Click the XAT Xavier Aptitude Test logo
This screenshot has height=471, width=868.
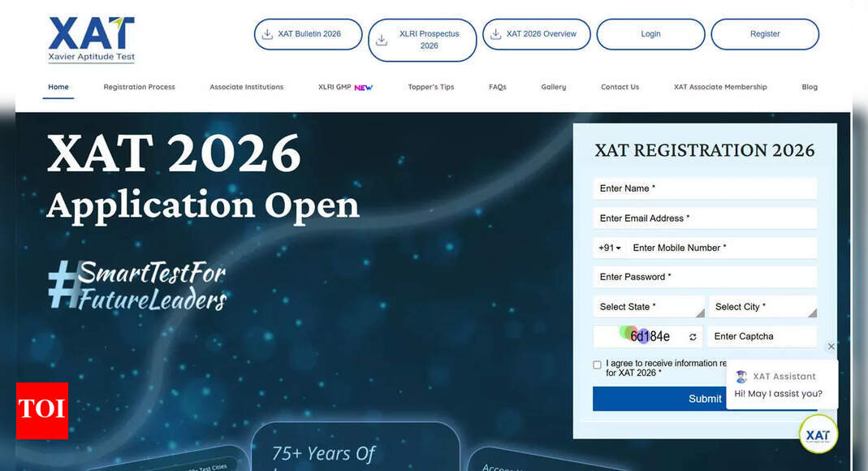(x=91, y=39)
